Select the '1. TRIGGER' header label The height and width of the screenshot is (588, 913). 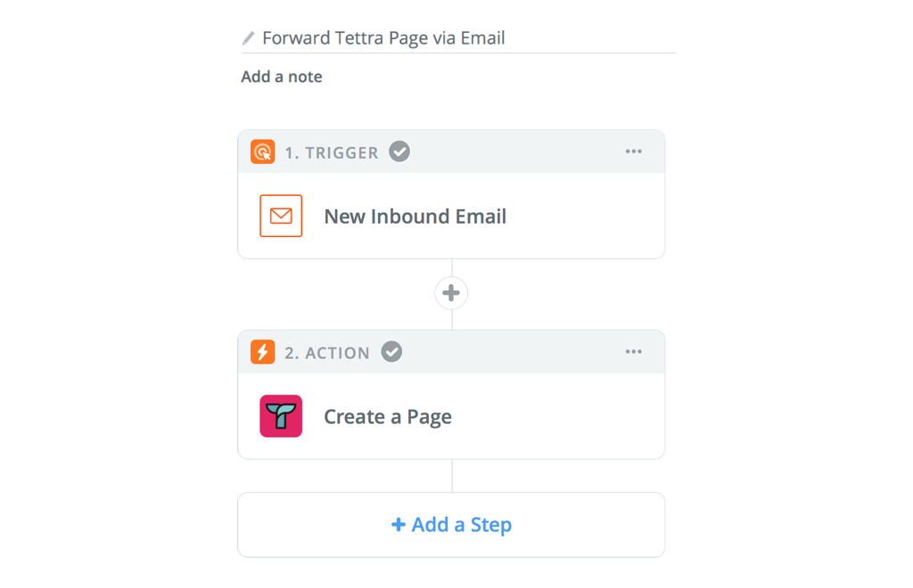click(x=332, y=152)
